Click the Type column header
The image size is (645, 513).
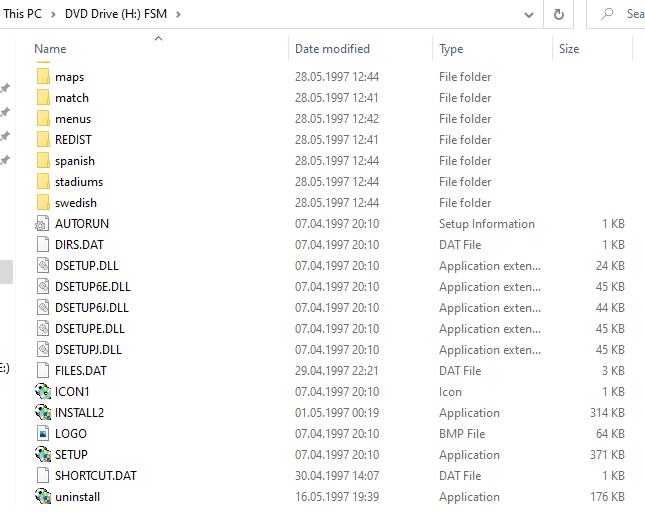[451, 49]
